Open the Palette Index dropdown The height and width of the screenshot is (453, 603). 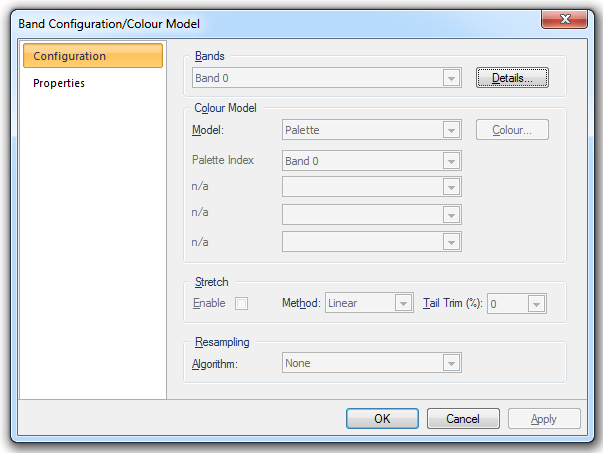pos(371,160)
